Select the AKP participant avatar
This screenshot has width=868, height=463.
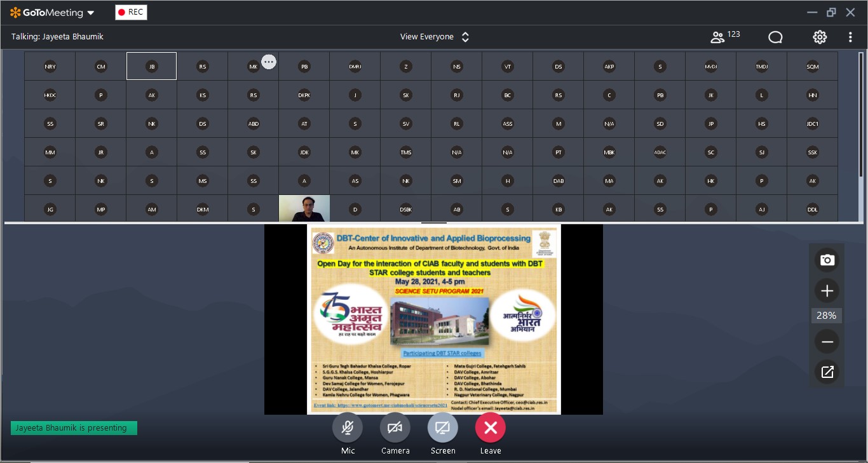609,66
